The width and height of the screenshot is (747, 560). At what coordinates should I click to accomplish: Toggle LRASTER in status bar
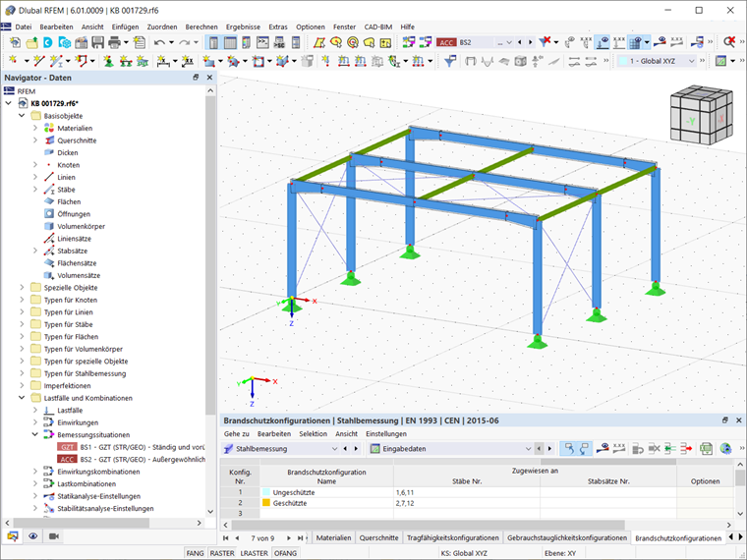point(254,553)
